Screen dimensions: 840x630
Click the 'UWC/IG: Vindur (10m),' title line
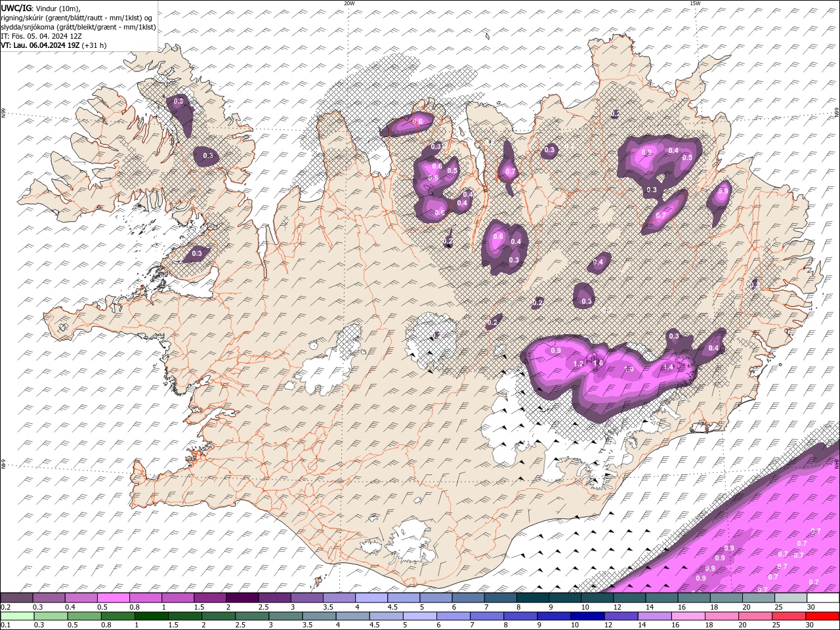coord(41,8)
